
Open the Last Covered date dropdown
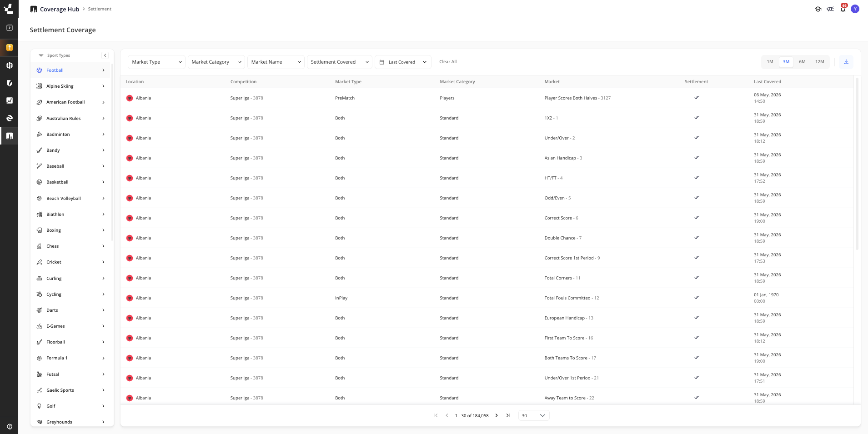[403, 62]
